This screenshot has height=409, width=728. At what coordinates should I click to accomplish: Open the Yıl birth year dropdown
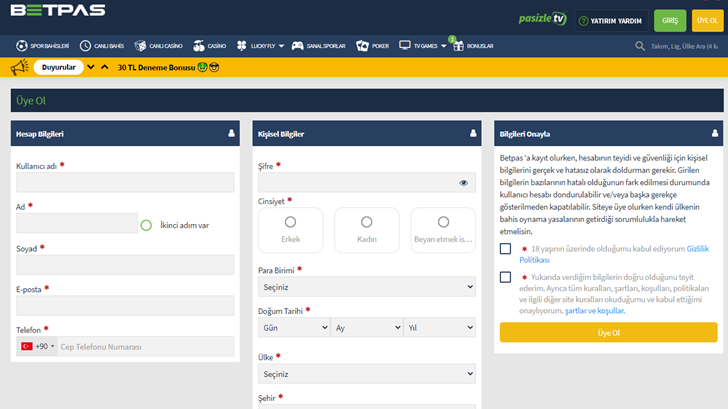[440, 328]
